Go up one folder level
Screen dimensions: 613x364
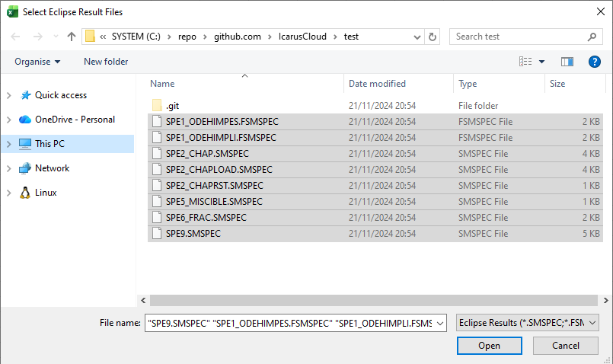click(x=71, y=37)
